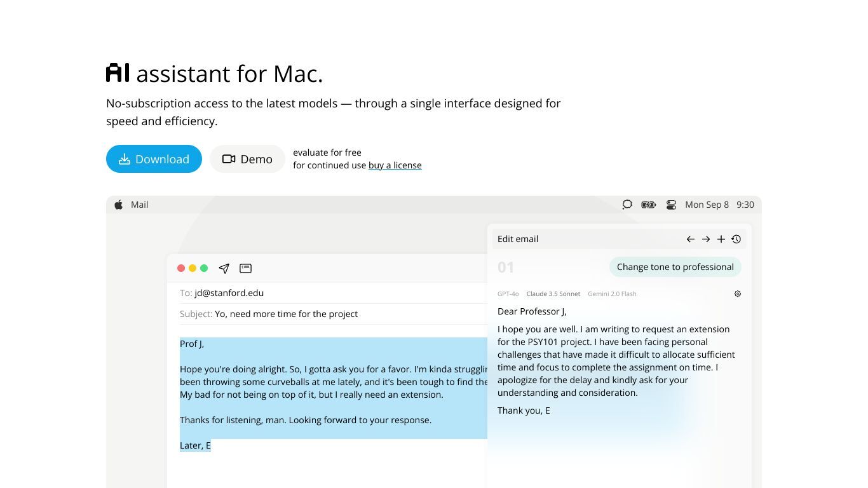Click the green zoom dot in the mail window
This screenshot has height=488, width=868.
[x=204, y=268]
